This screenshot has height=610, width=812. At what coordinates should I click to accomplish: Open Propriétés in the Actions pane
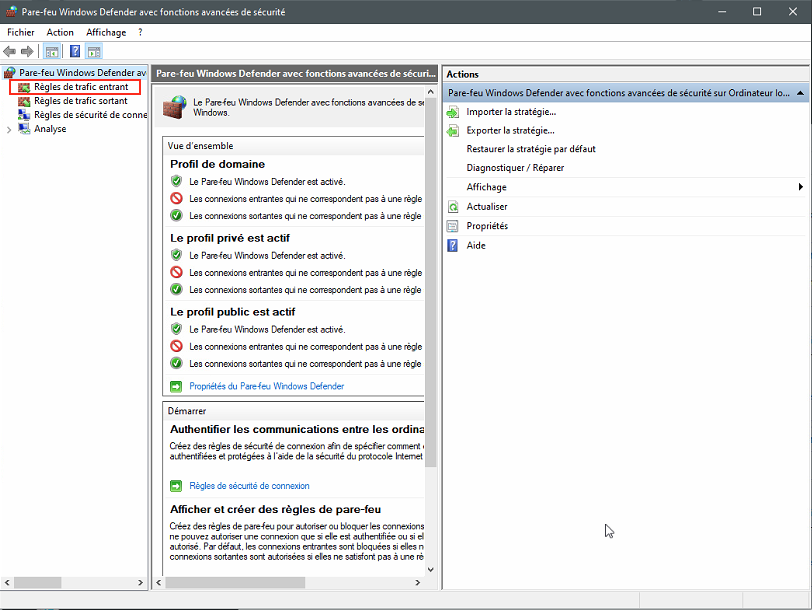click(487, 226)
